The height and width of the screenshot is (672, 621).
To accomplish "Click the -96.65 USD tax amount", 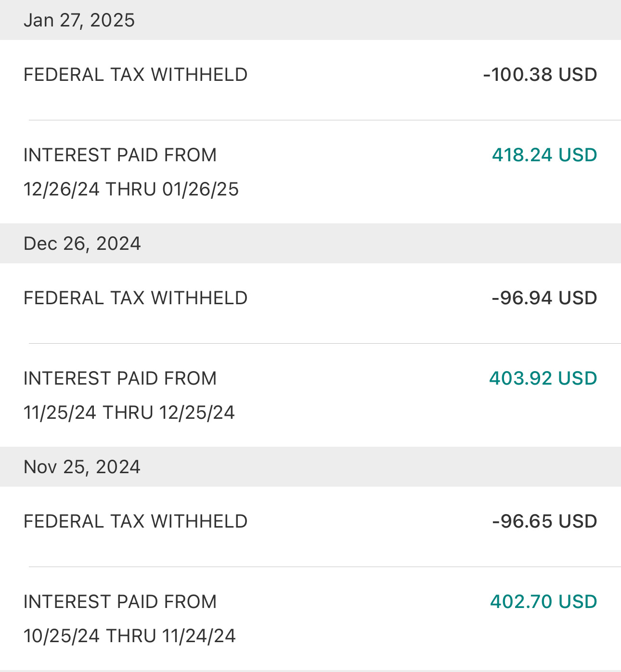I will [544, 521].
